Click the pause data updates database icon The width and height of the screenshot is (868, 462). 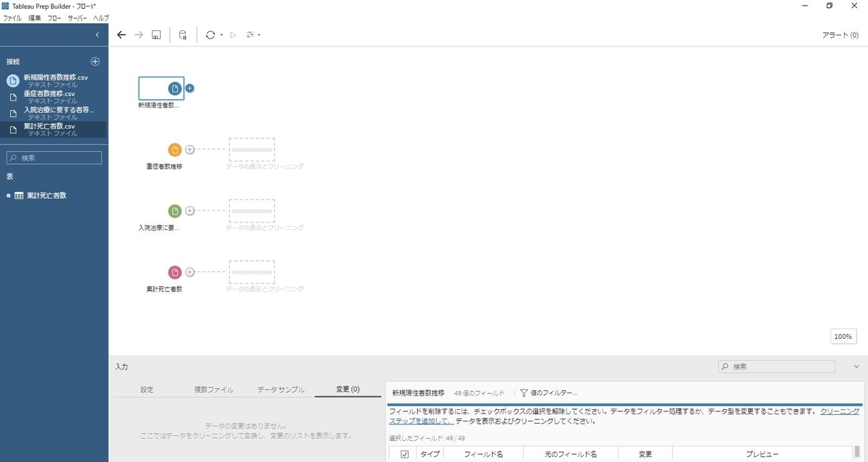click(x=182, y=35)
